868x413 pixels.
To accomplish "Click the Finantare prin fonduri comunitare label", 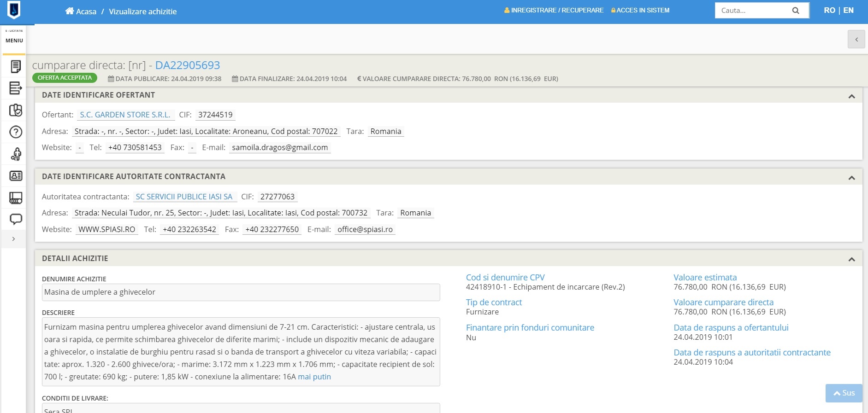I will pos(530,328).
